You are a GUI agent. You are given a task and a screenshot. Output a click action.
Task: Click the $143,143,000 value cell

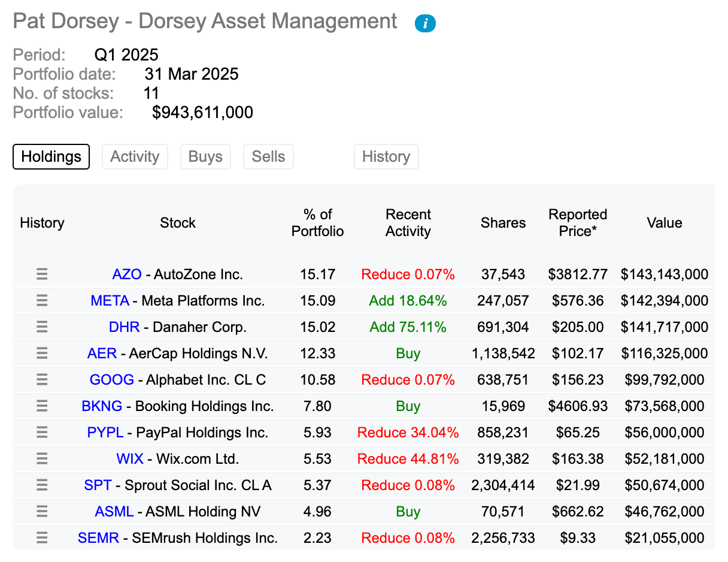pyautogui.click(x=665, y=274)
